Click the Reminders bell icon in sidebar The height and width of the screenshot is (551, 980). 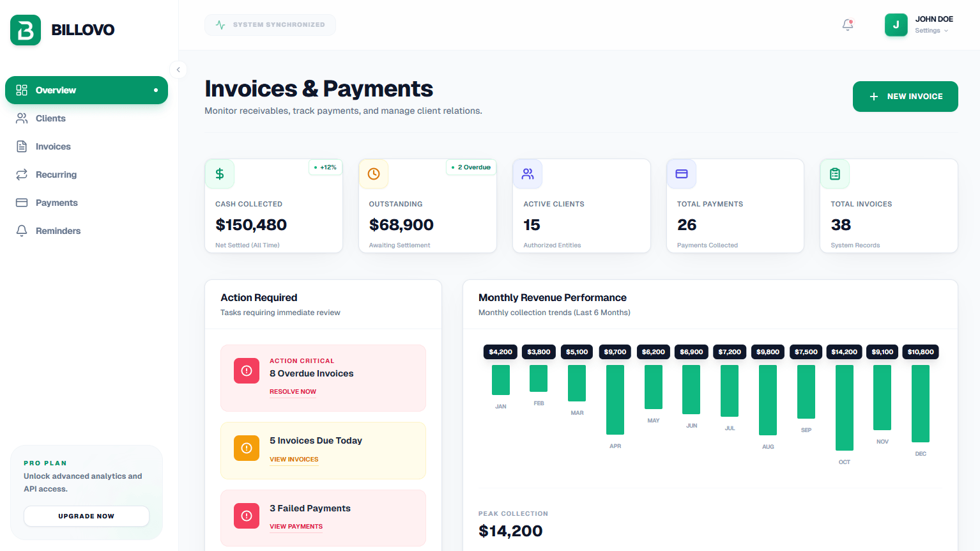(x=22, y=231)
